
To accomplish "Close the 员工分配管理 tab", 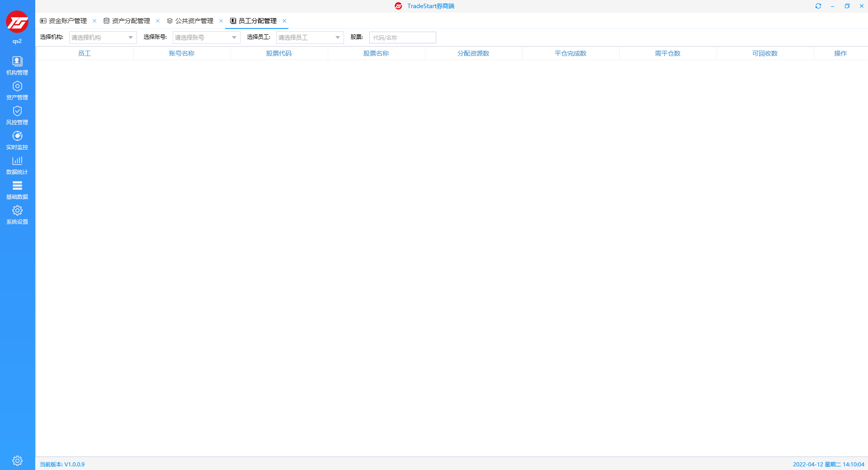I will (284, 21).
